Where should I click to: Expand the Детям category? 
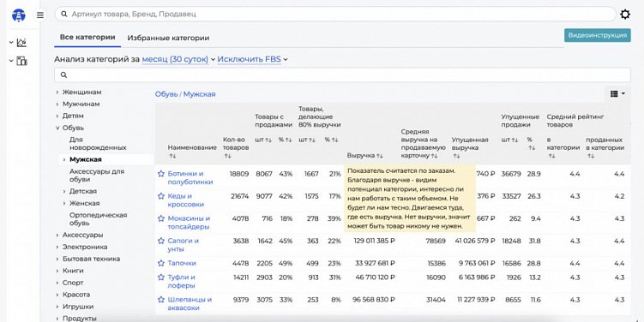[57, 116]
